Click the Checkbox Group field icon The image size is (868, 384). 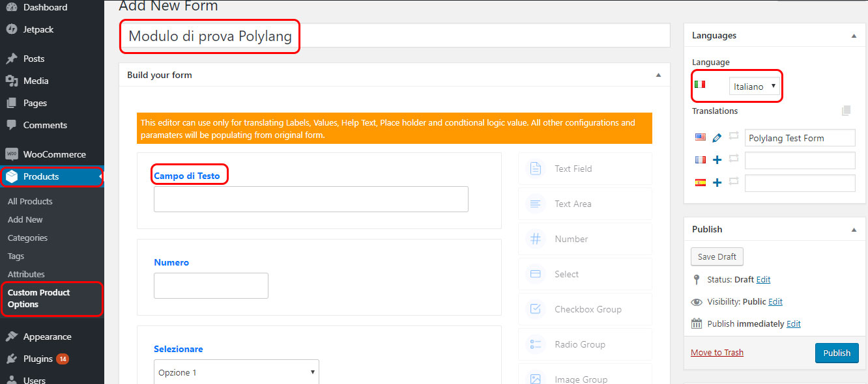pyautogui.click(x=536, y=309)
